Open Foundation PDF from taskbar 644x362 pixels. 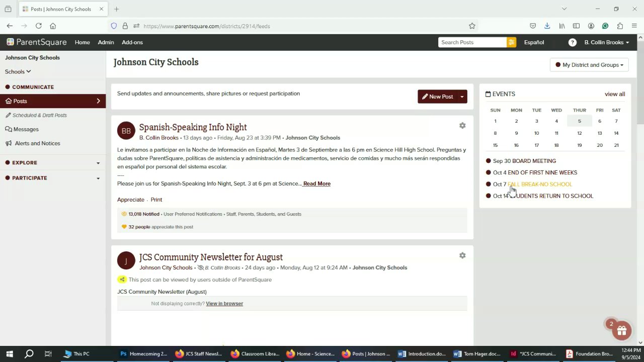coord(589,354)
